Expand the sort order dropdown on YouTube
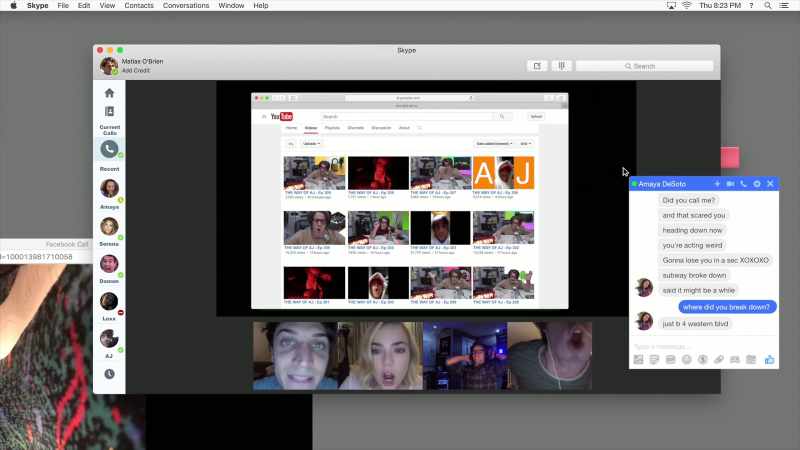Viewport: 800px width, 450px height. click(x=494, y=144)
